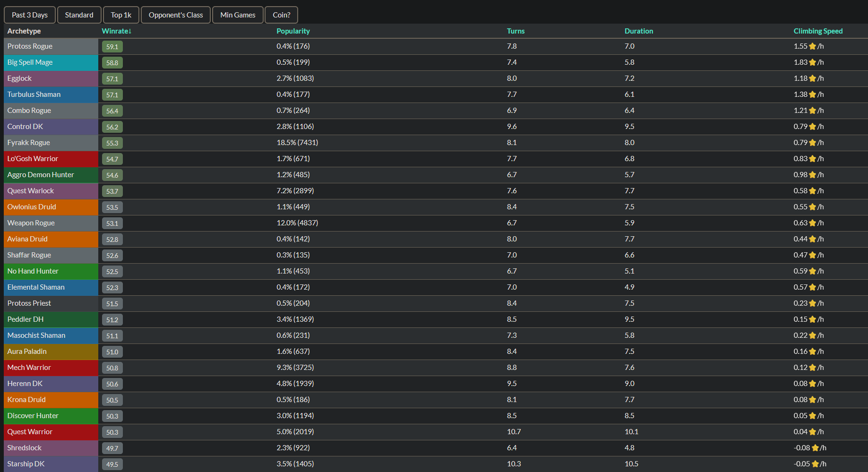This screenshot has height=472, width=868.
Task: Click the 49.7 winrate badge
Action: pyautogui.click(x=112, y=448)
